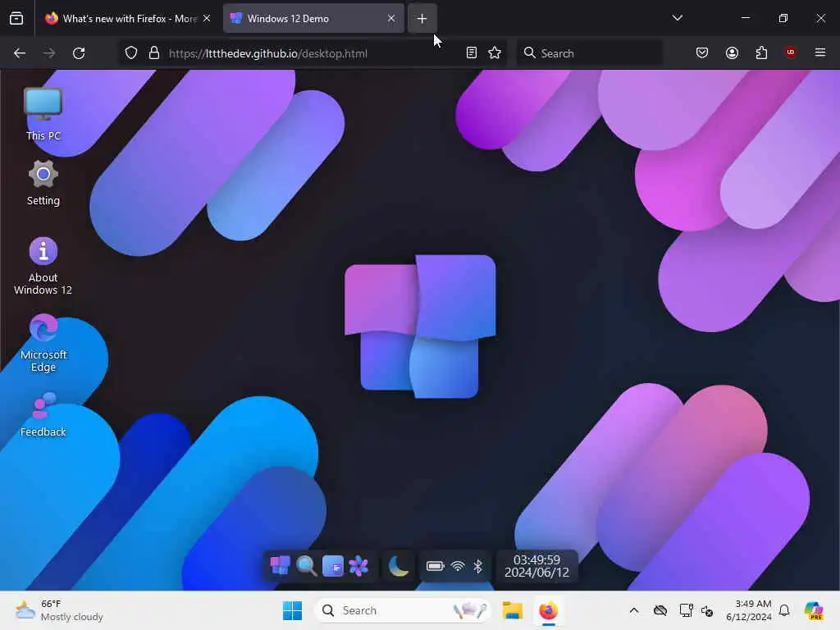Close the What's new with Firefox tab
Image resolution: width=840 pixels, height=630 pixels.
(207, 19)
